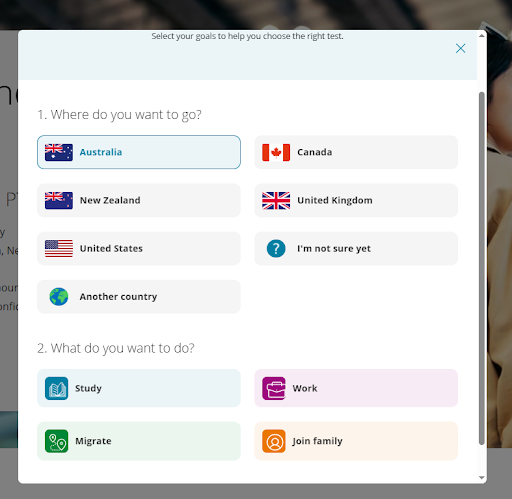Click the Canada maple leaf flag
Screen dimensions: 512x499
pos(276,152)
